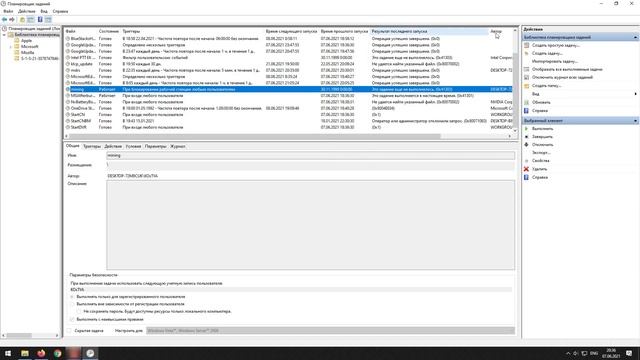Expand the Microsoft folder in the tree

pyautogui.click(x=11, y=47)
